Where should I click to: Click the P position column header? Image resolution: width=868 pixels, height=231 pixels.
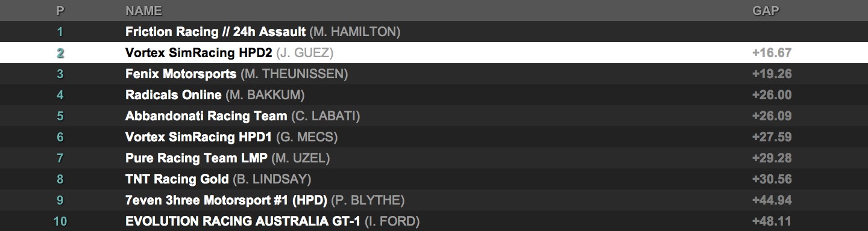(60, 11)
